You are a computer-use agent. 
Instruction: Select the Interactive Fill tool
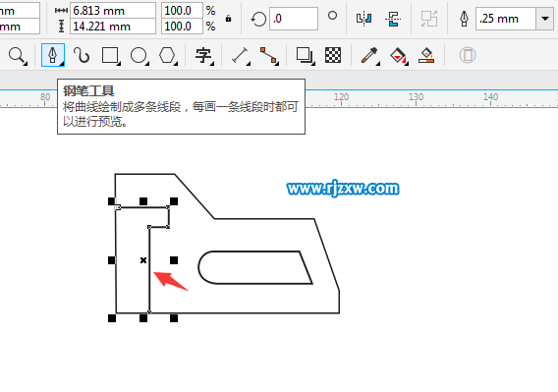pyautogui.click(x=398, y=55)
